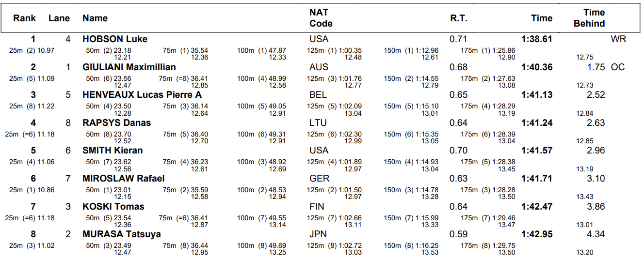Click winning time 1:38.61
Image resolution: width=644 pixels, height=259 pixels.
pos(537,39)
